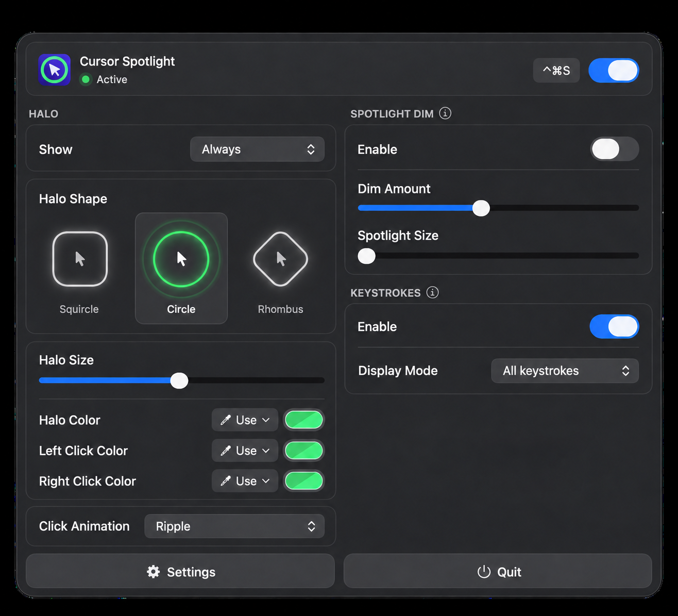Click the Halo Size slider handle

point(179,380)
